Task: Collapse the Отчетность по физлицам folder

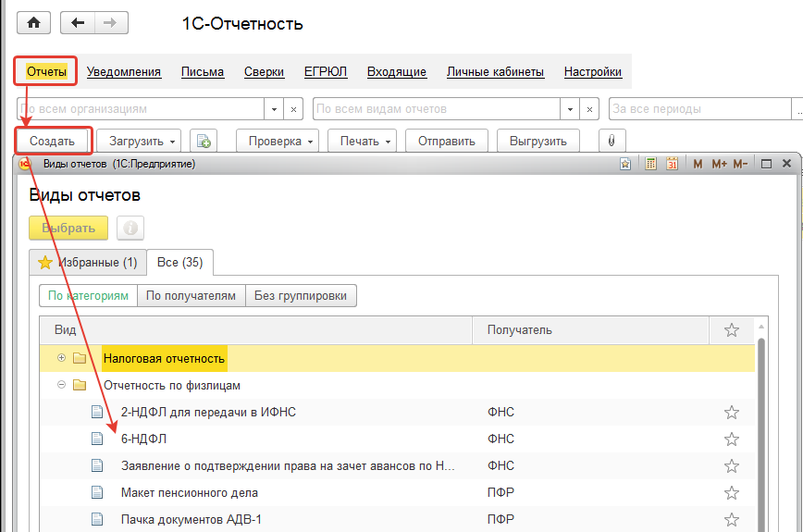Action: coord(61,385)
